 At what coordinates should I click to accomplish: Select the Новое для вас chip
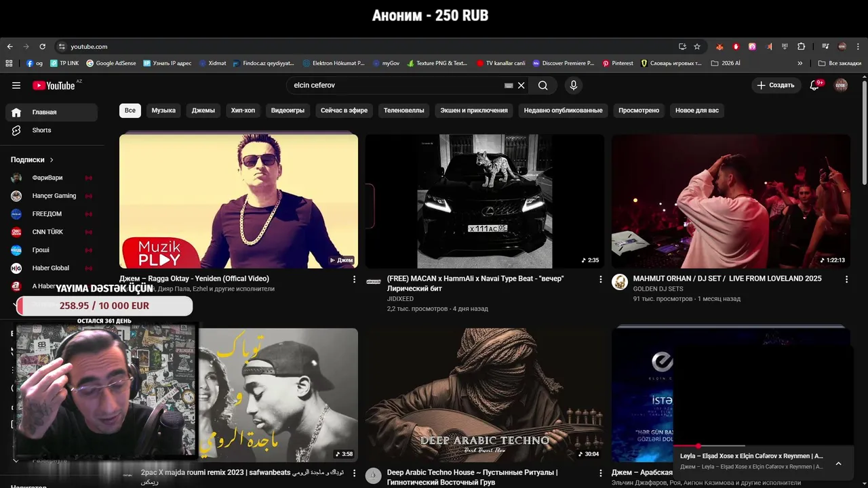[x=697, y=110]
